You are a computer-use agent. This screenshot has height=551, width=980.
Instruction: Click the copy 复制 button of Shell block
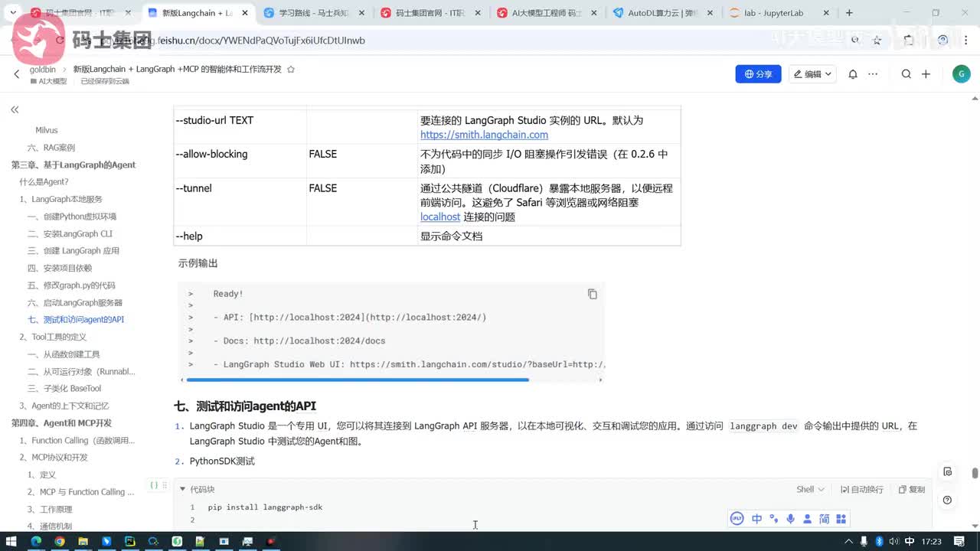pyautogui.click(x=912, y=489)
